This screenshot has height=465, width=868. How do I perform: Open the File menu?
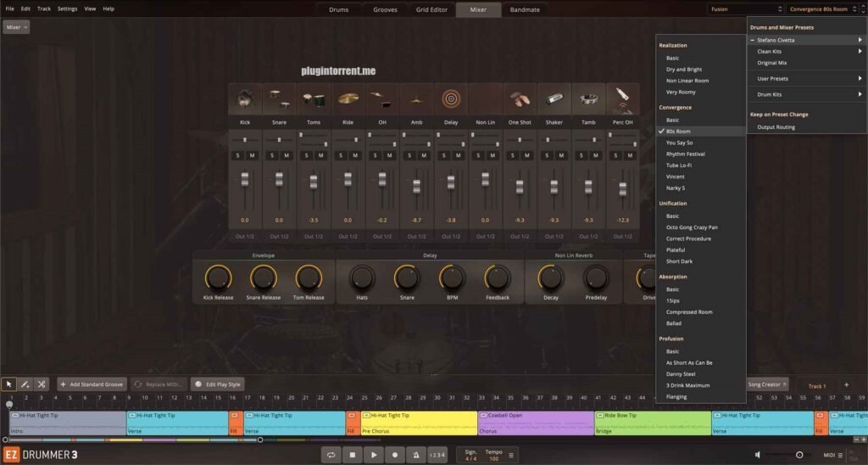(10, 8)
